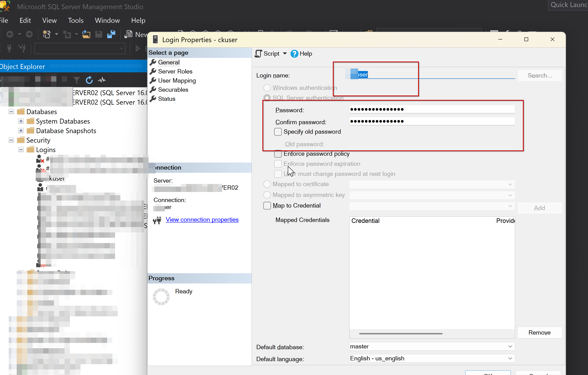The image size is (588, 375).
Task: Click the View connection properties link
Action: [x=202, y=219]
